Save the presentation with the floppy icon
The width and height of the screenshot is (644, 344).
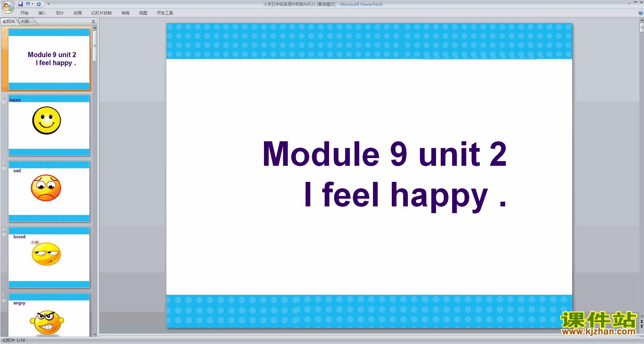coord(20,4)
